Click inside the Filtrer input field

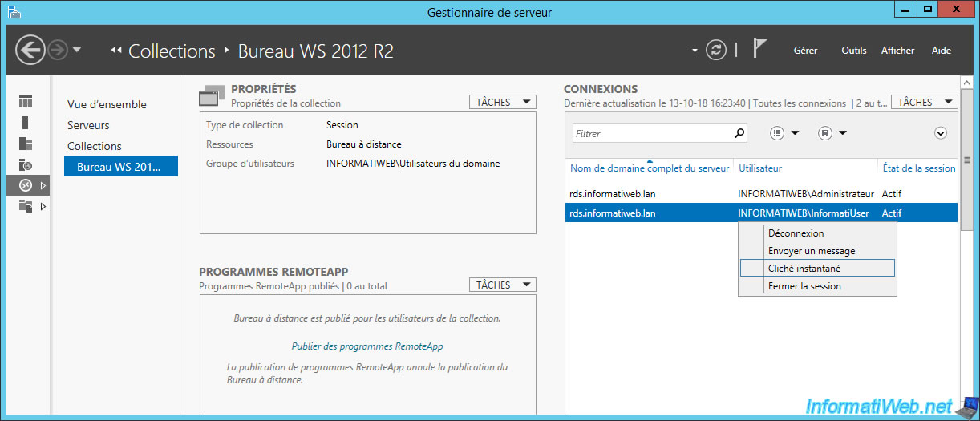pos(652,133)
